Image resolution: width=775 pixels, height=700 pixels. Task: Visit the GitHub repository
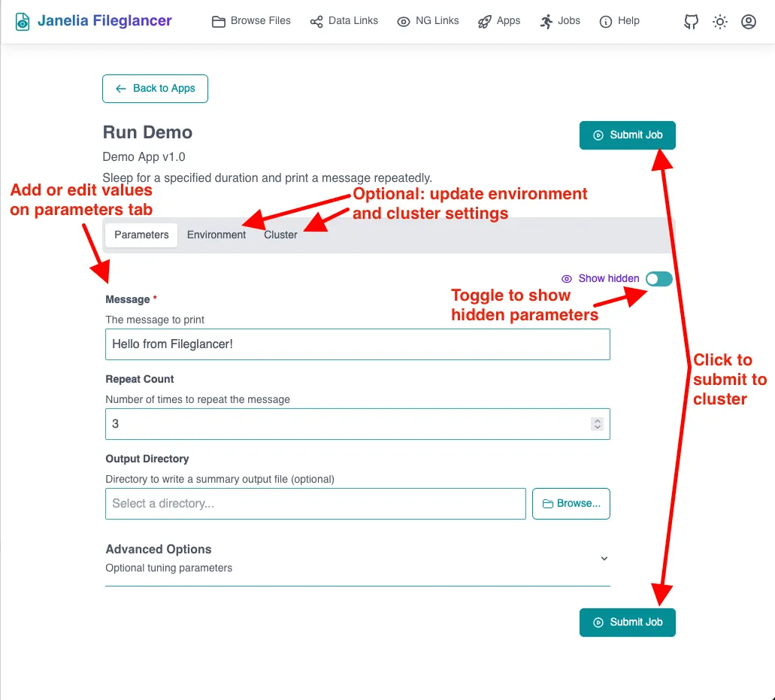pos(690,22)
